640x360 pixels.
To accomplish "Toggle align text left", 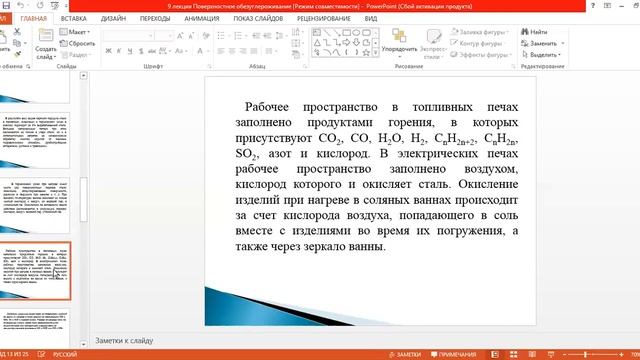I will tap(221, 51).
